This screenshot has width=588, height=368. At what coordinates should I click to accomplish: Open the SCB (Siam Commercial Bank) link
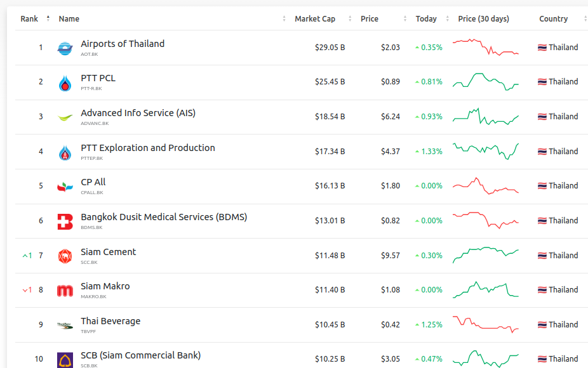pyautogui.click(x=140, y=355)
